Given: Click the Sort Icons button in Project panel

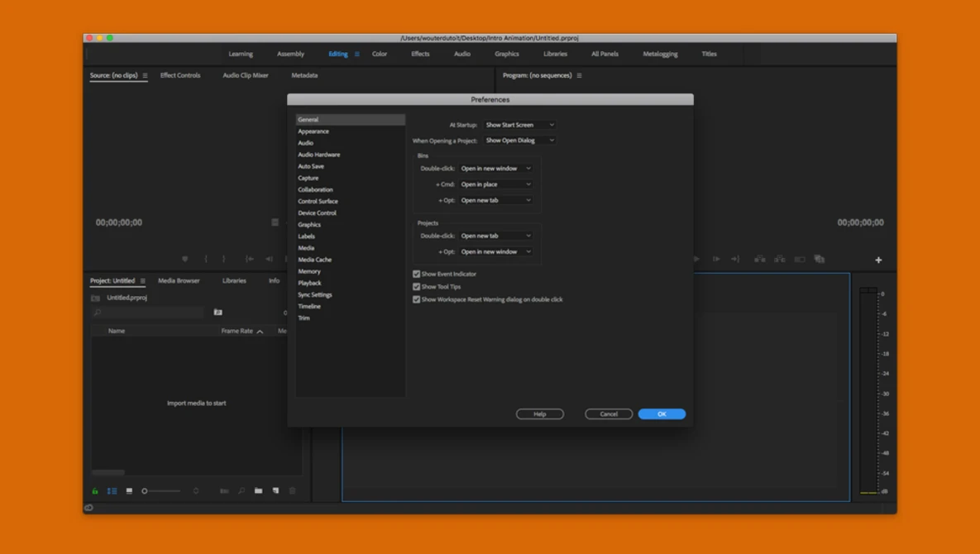Looking at the screenshot, I should tap(196, 491).
